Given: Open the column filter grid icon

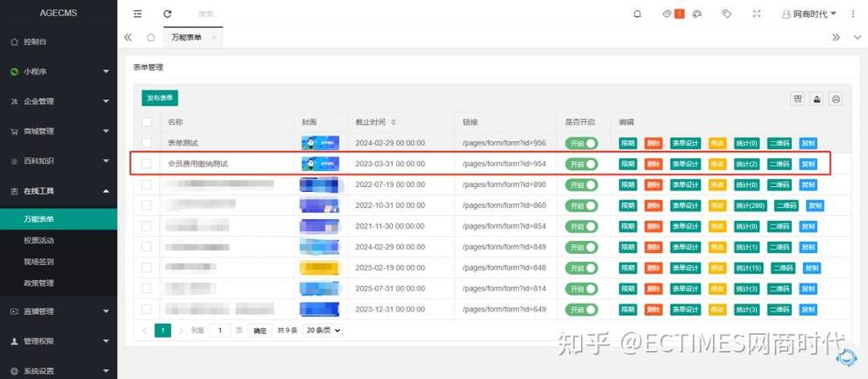Looking at the screenshot, I should point(798,99).
